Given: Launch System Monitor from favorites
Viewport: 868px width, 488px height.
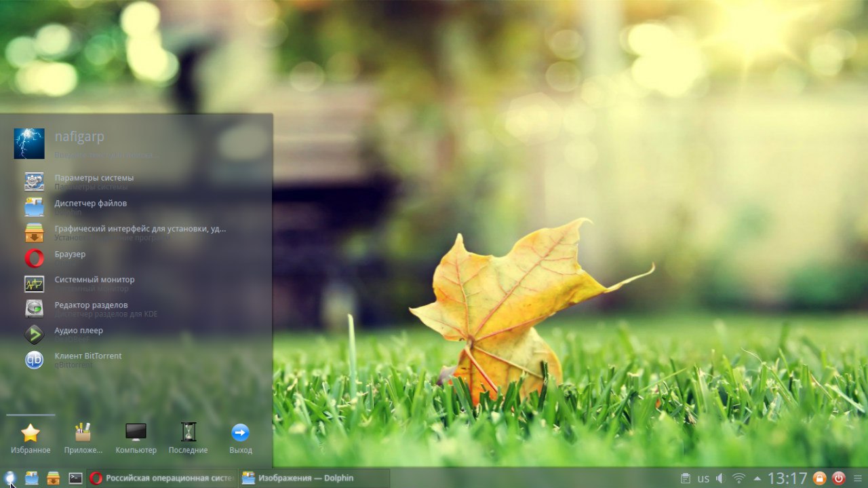Looking at the screenshot, I should click(94, 283).
